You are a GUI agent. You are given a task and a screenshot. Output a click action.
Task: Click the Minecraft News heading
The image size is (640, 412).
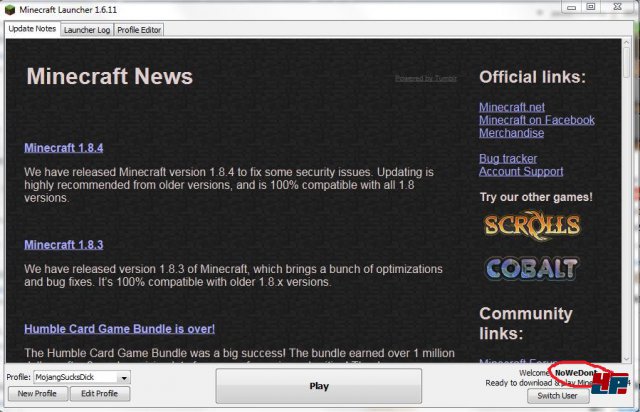109,76
